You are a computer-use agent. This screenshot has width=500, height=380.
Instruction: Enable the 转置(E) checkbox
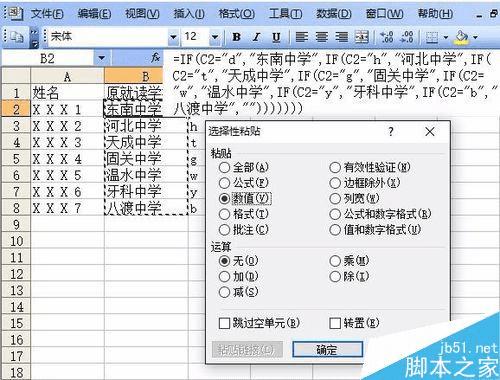point(354,323)
